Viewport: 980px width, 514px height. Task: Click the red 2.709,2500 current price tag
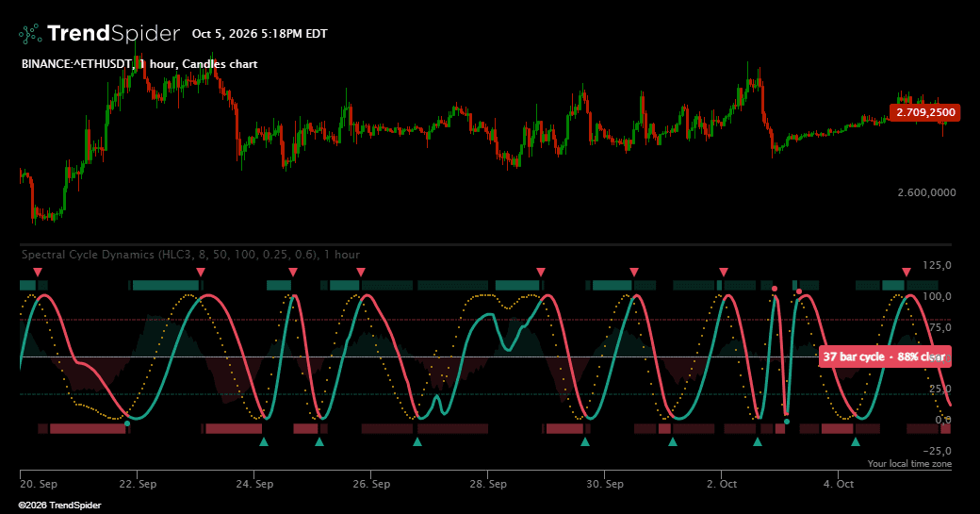pos(924,112)
